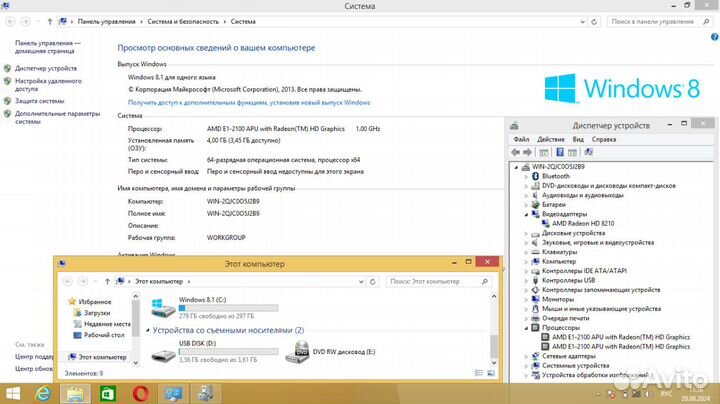Go up one level in System window
720x404 pixels.
50,22
